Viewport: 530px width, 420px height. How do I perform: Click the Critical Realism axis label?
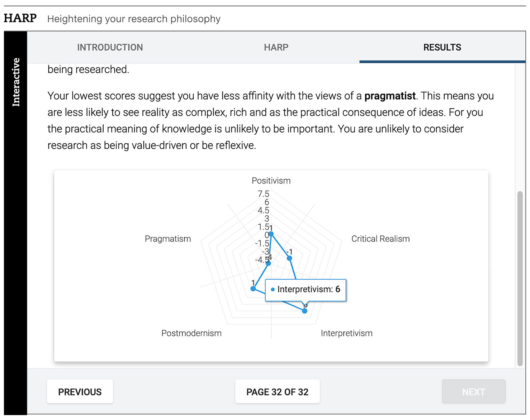[380, 239]
